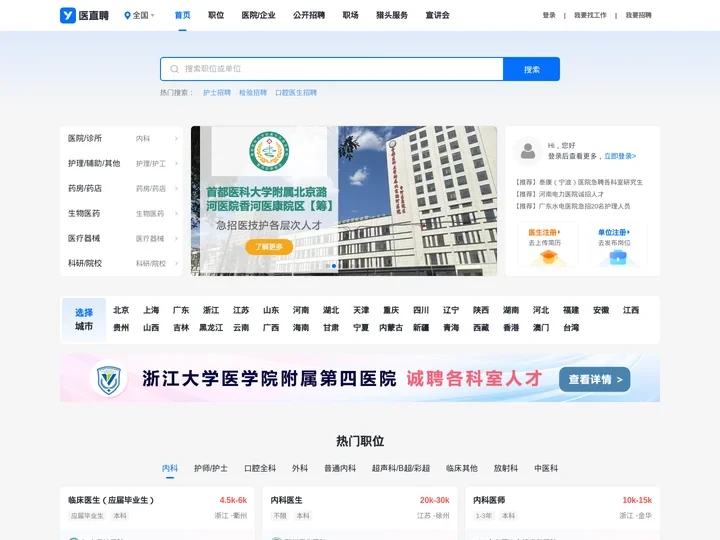The width and height of the screenshot is (720, 540).
Task: Select the city 上海
Action: pyautogui.click(x=151, y=310)
